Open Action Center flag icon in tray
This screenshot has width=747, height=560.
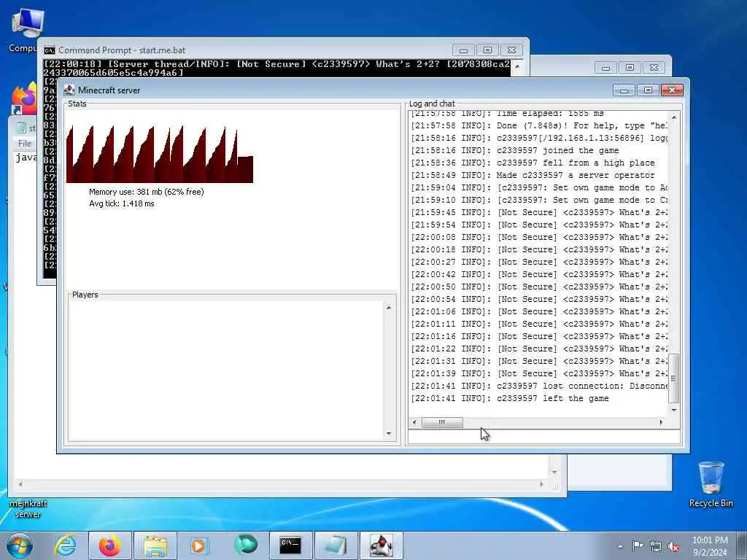pyautogui.click(x=638, y=546)
